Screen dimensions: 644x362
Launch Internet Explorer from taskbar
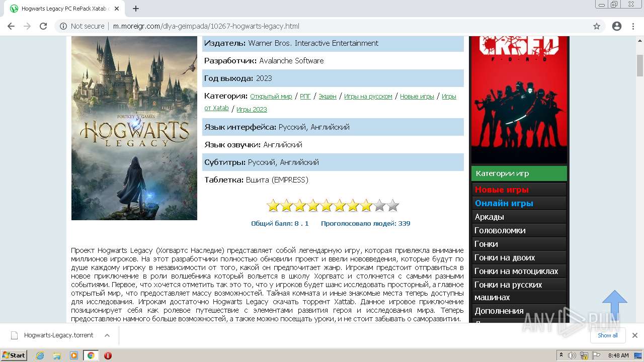click(40, 355)
